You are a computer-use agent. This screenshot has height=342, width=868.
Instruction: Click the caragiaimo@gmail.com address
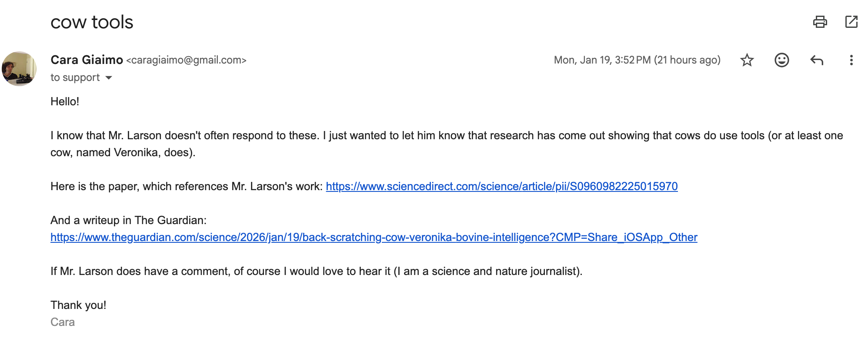point(186,60)
